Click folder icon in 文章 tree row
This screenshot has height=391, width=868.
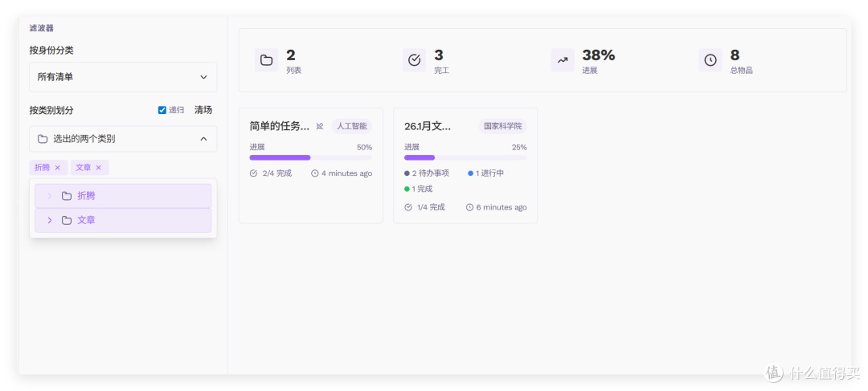pos(67,220)
